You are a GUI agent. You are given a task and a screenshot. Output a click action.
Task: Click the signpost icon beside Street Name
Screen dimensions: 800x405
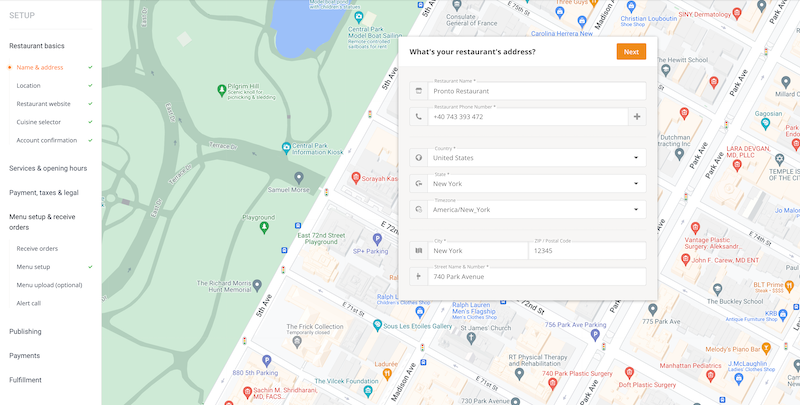point(419,276)
